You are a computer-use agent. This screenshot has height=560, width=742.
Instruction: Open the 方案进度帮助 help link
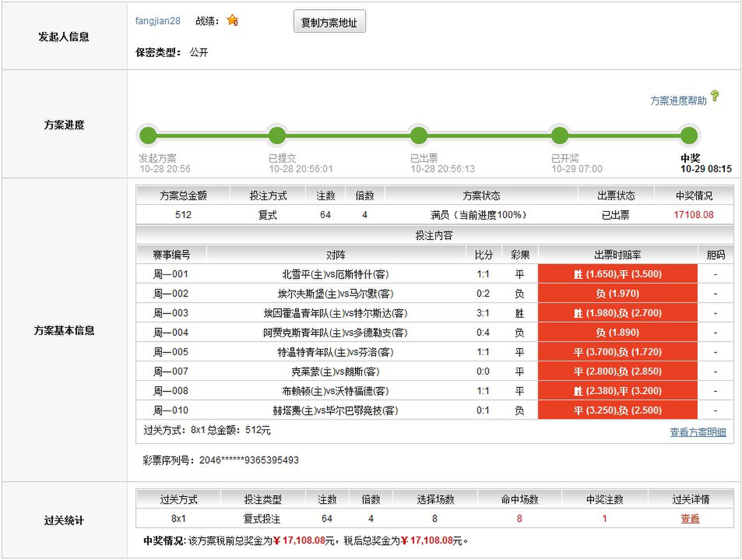678,101
